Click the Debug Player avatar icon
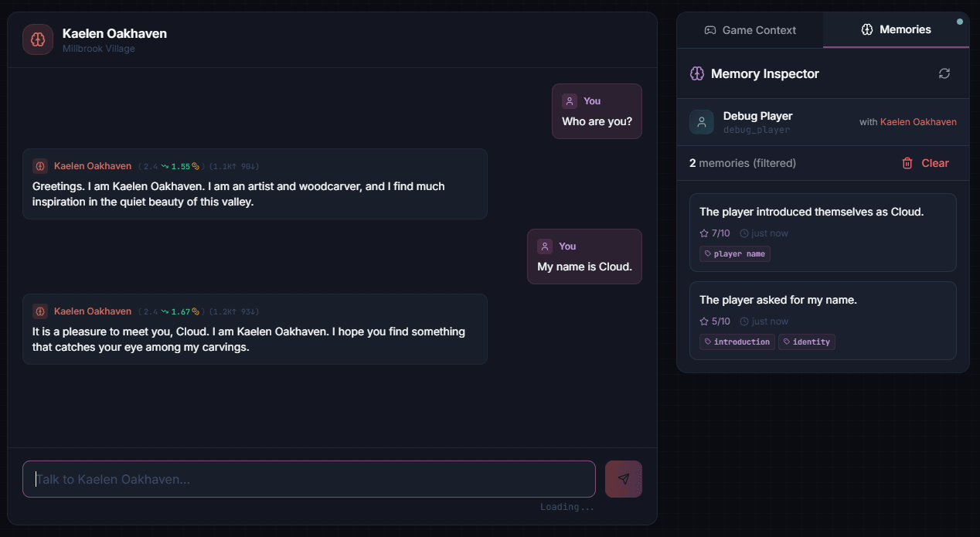The image size is (980, 537). 702,122
